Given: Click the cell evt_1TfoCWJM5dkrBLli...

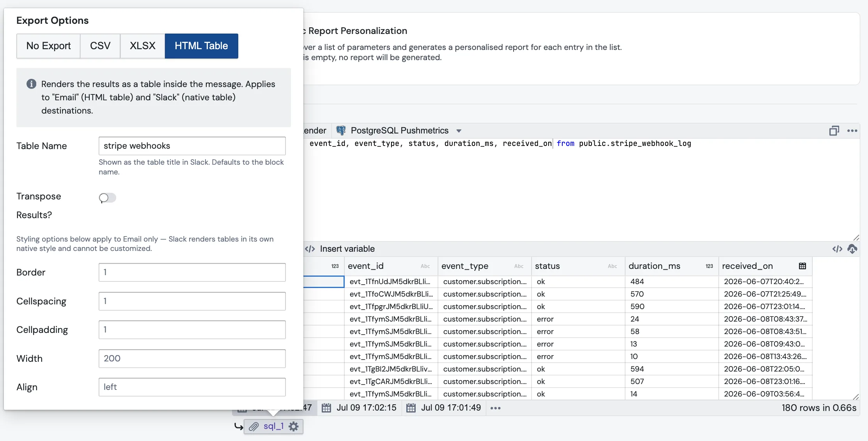Looking at the screenshot, I should click(x=391, y=294).
